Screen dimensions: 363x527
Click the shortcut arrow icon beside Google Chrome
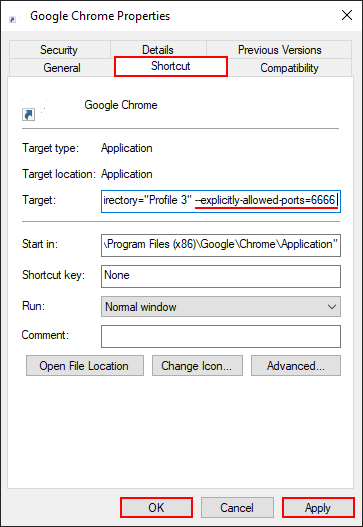(x=29, y=114)
